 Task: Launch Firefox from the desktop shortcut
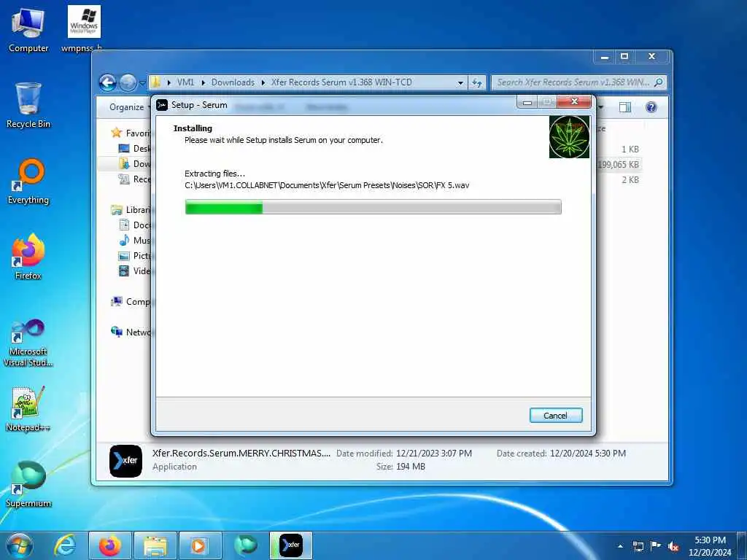[x=28, y=257]
